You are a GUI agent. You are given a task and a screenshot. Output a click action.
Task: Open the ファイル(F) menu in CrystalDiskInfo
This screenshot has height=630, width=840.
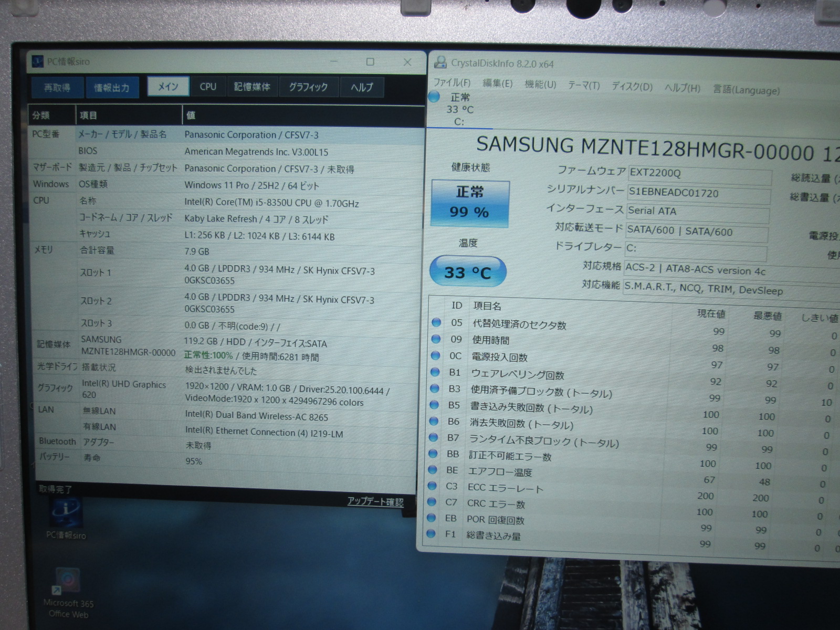(451, 83)
